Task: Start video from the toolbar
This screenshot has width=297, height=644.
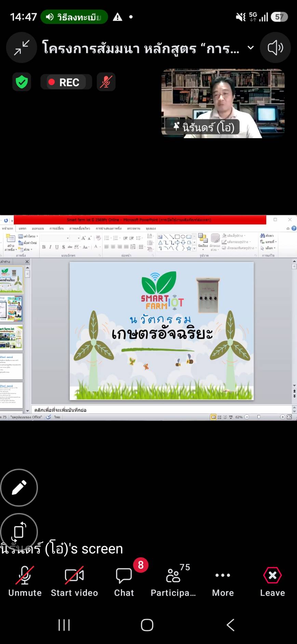Action: pyautogui.click(x=75, y=581)
